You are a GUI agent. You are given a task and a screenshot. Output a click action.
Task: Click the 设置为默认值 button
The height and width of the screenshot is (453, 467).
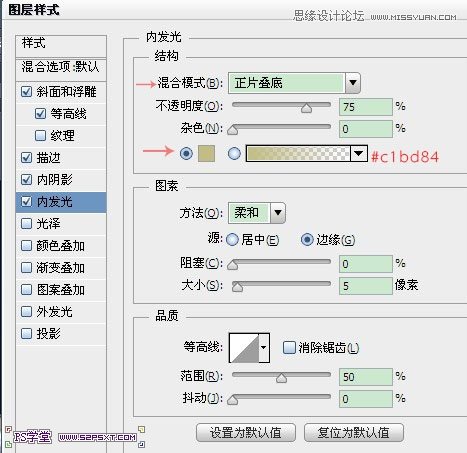pyautogui.click(x=246, y=433)
